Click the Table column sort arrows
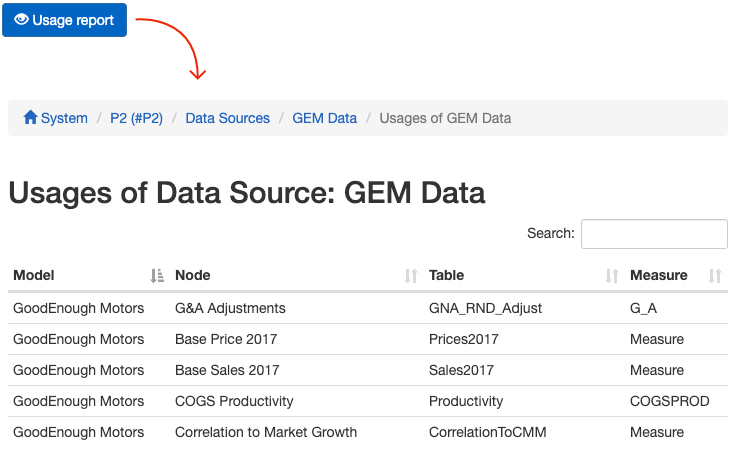This screenshot has height=470, width=737. [612, 276]
